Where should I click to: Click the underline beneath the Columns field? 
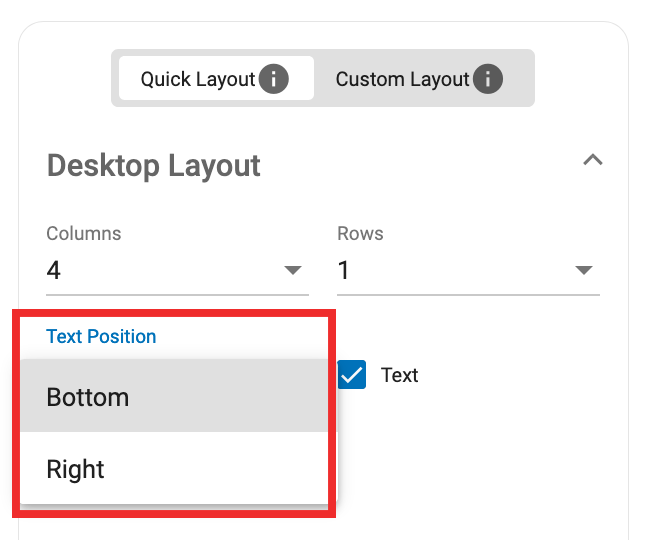point(177,295)
